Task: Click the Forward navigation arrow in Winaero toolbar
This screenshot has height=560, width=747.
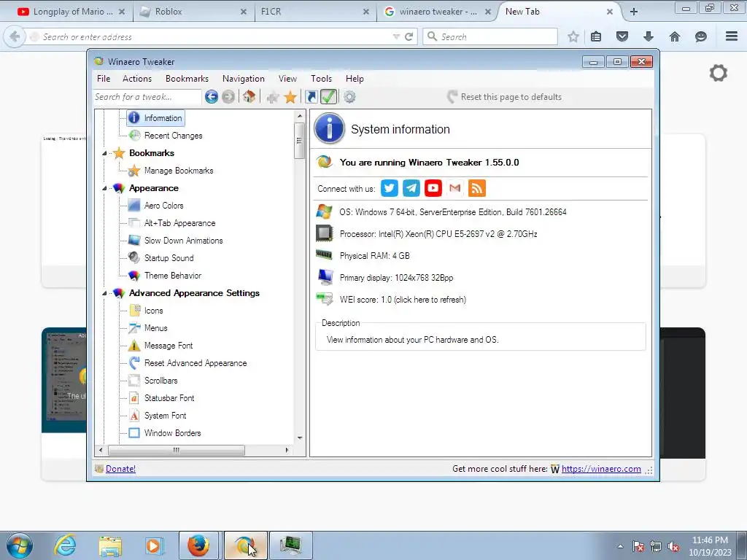Action: 228,97
